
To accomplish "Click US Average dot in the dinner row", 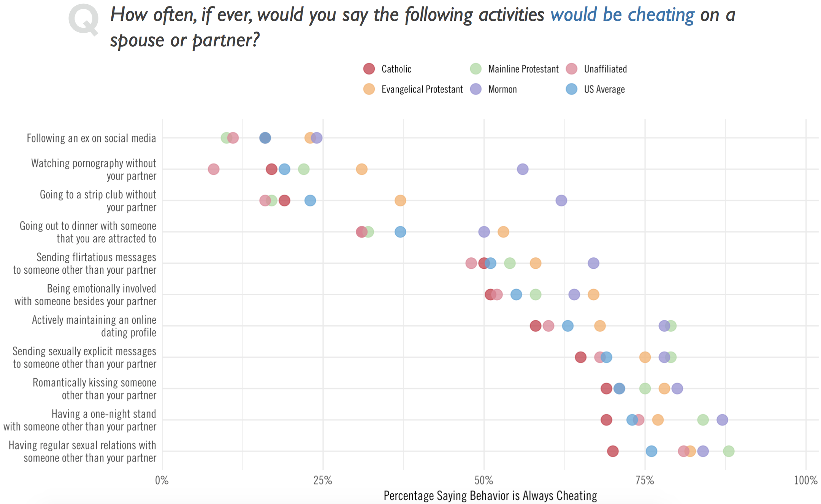I will tap(400, 232).
